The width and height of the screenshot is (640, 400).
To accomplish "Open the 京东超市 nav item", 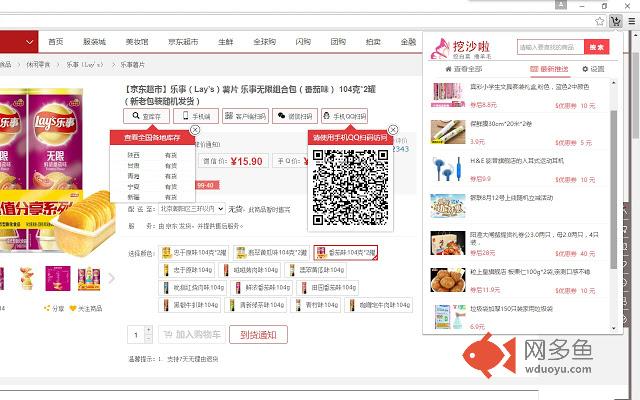I will pos(183,42).
